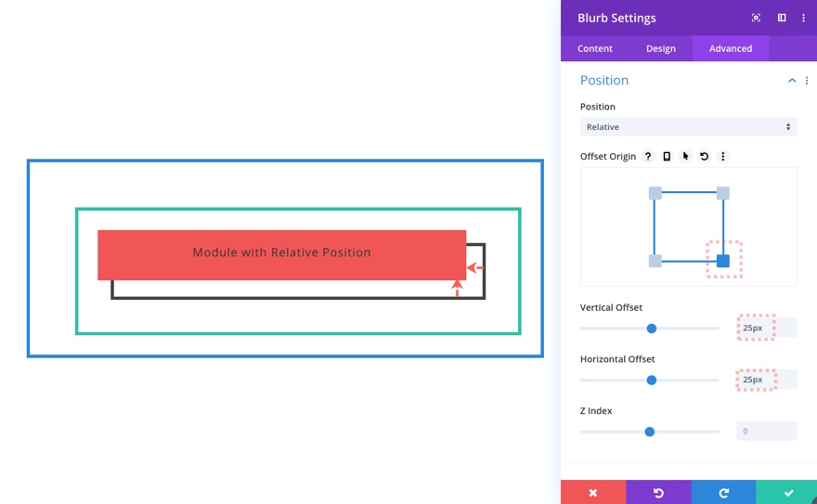The width and height of the screenshot is (817, 504).
Task: Open the Position dropdown set to Relative
Action: click(688, 127)
